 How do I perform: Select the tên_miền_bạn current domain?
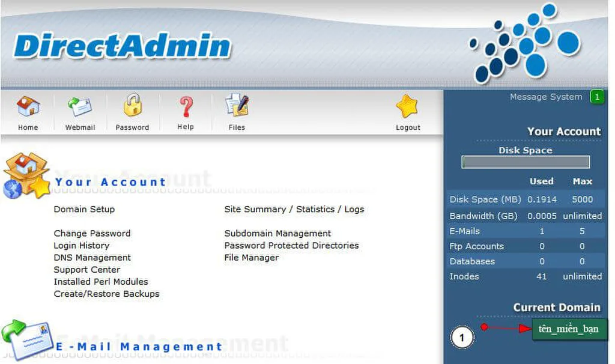pyautogui.click(x=568, y=329)
